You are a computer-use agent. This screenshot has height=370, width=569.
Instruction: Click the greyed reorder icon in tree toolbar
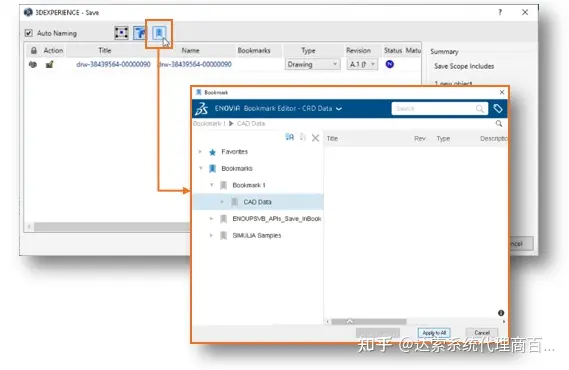pyautogui.click(x=303, y=137)
